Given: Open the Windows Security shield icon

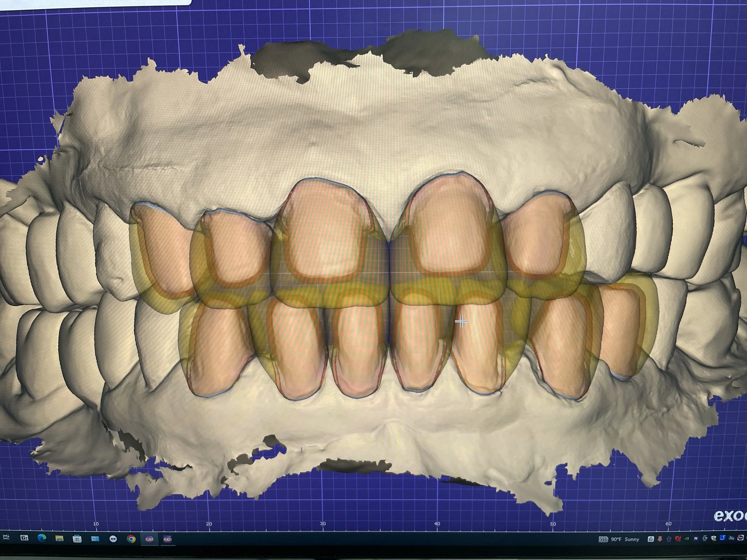Looking at the screenshot, I should point(714,539).
